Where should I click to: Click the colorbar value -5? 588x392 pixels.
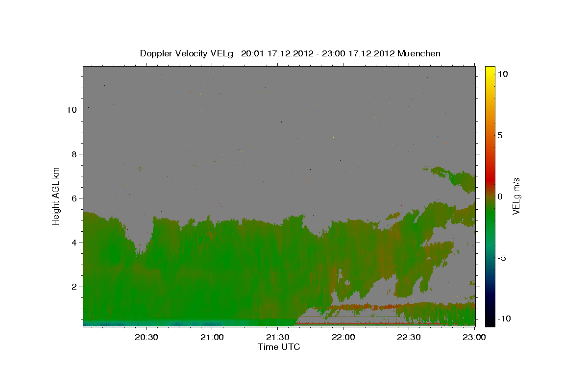pos(501,258)
